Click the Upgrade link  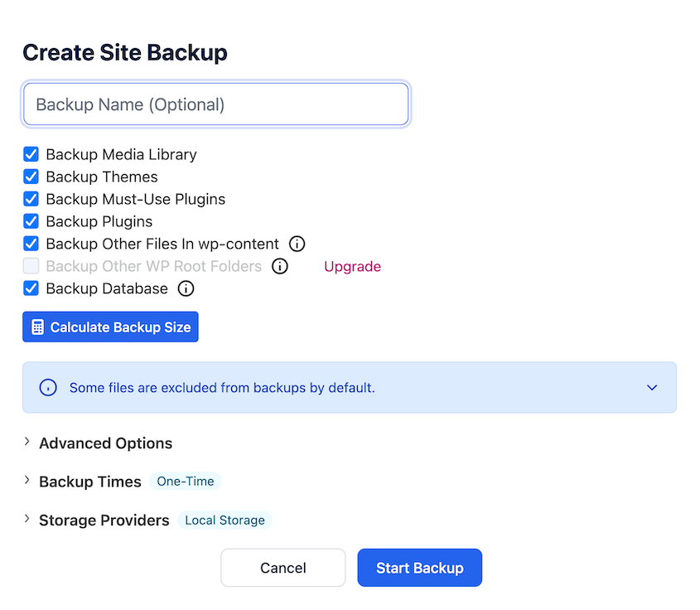coord(352,267)
